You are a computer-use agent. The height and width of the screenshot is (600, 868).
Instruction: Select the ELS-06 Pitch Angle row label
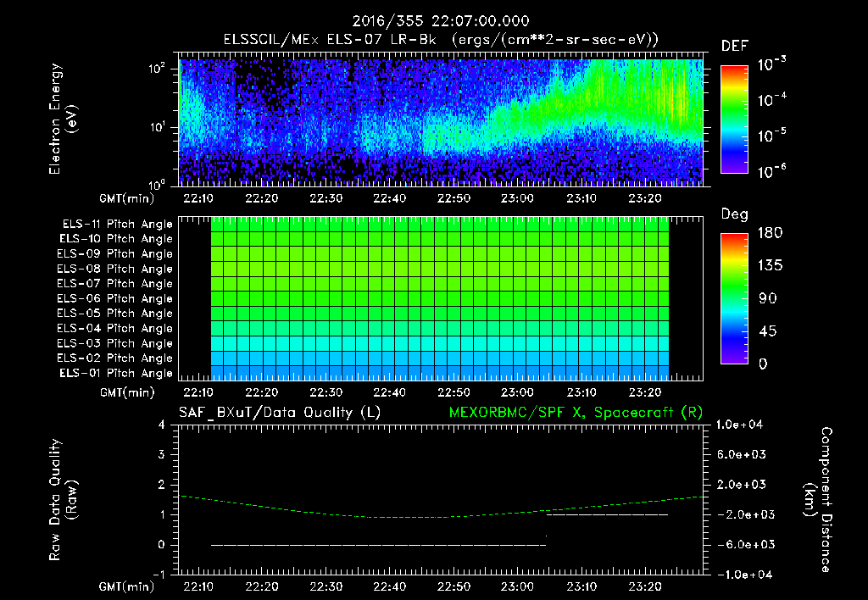coord(115,298)
